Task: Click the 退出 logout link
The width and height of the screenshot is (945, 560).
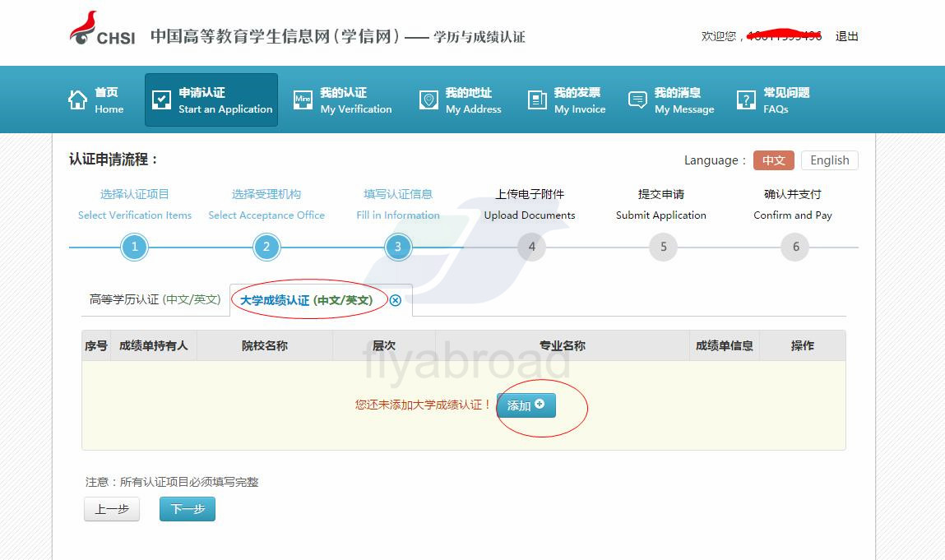Action: point(846,36)
